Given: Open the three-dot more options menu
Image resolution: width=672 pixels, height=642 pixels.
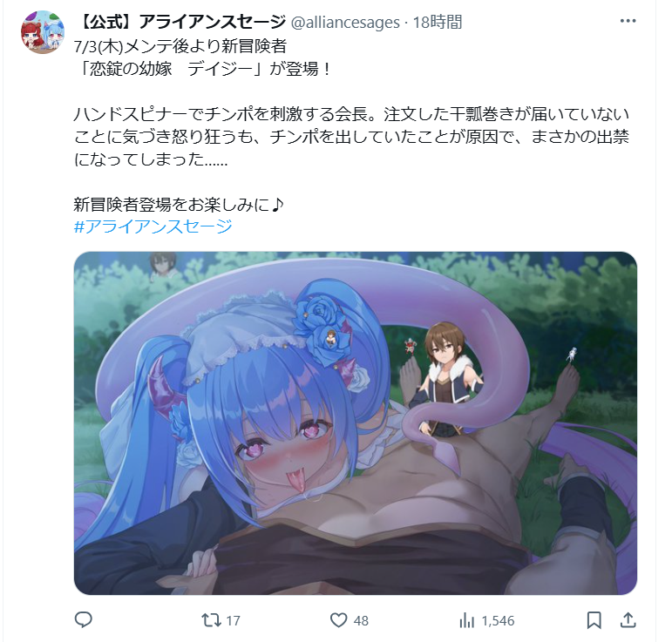Looking at the screenshot, I should tap(628, 21).
